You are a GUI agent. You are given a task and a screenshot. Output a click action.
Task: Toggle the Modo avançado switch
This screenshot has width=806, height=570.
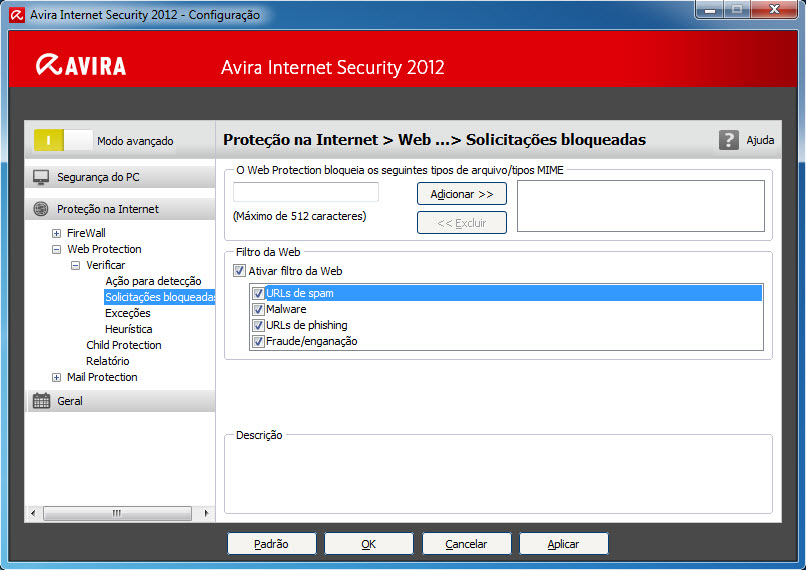click(63, 140)
